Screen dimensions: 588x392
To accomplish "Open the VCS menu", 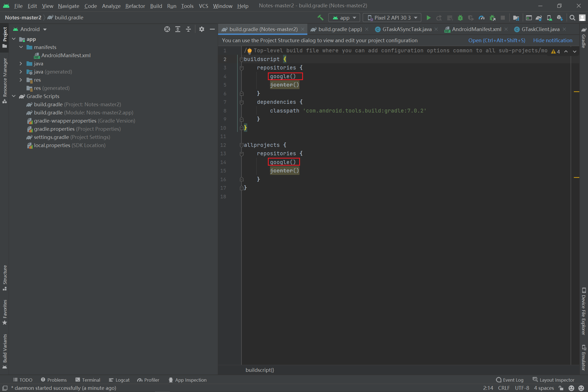I will tap(203, 6).
